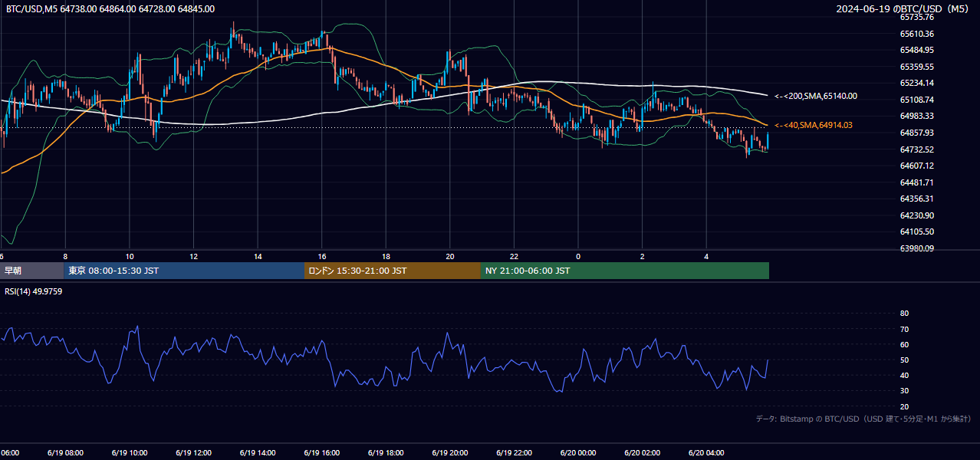The height and width of the screenshot is (460, 980).
Task: Click the RSI 40 level label
Action: pyautogui.click(x=904, y=375)
